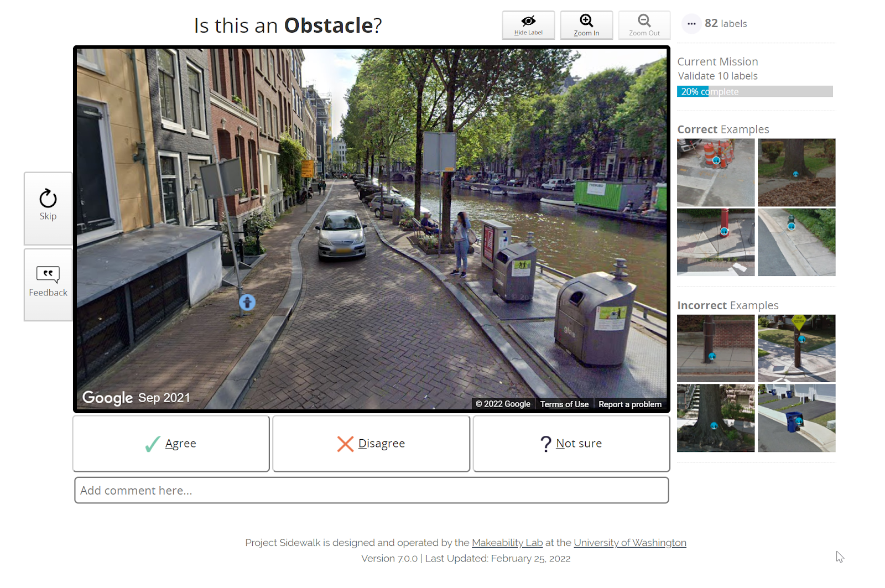Click the question mark icon on Not sure
This screenshot has height=588, width=885.
tap(545, 443)
